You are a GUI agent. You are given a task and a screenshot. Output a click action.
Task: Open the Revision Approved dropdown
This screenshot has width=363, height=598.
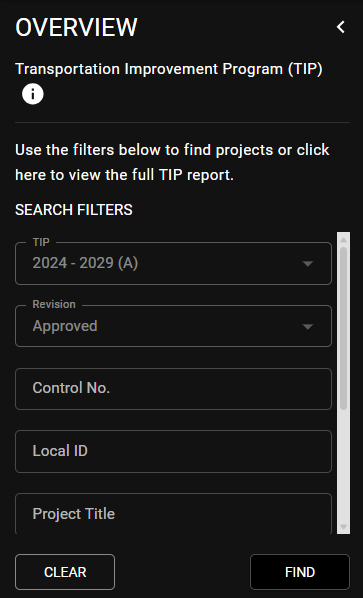(173, 326)
